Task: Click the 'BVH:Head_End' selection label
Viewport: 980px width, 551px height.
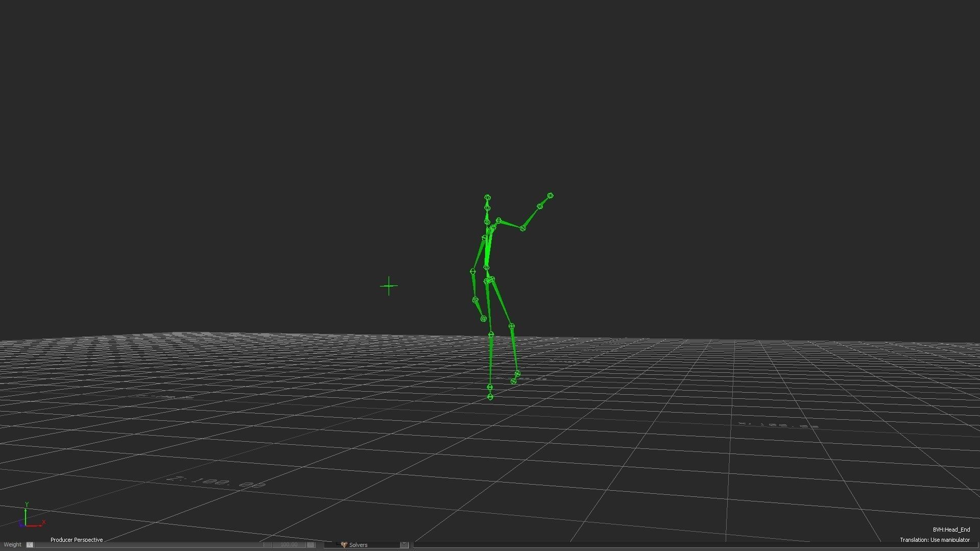Action: [x=951, y=530]
